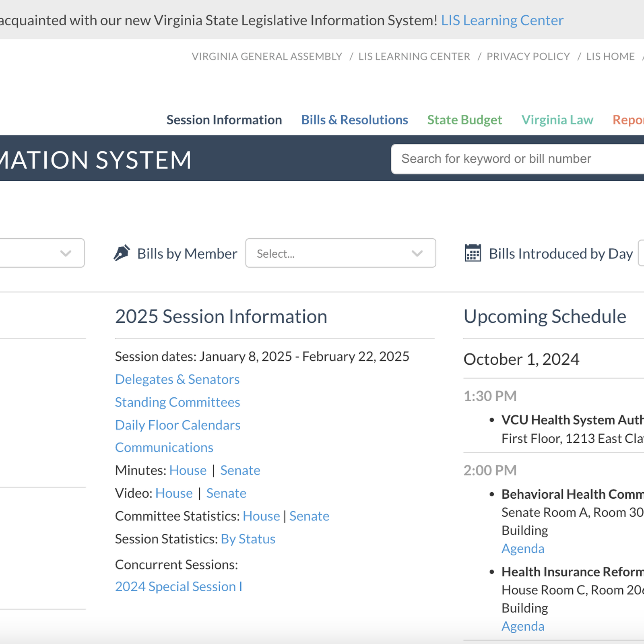Image resolution: width=644 pixels, height=644 pixels.
Task: Go to the Virginia Law menu
Action: click(557, 120)
